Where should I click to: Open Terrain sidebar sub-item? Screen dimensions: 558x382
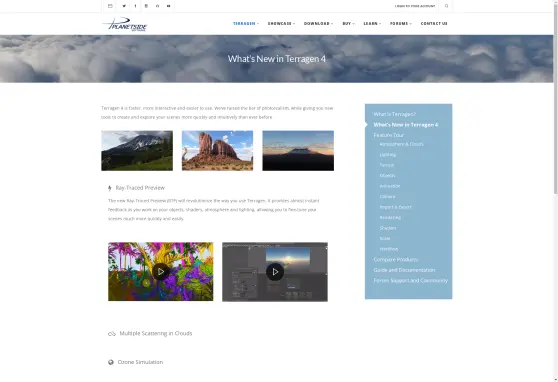point(387,165)
